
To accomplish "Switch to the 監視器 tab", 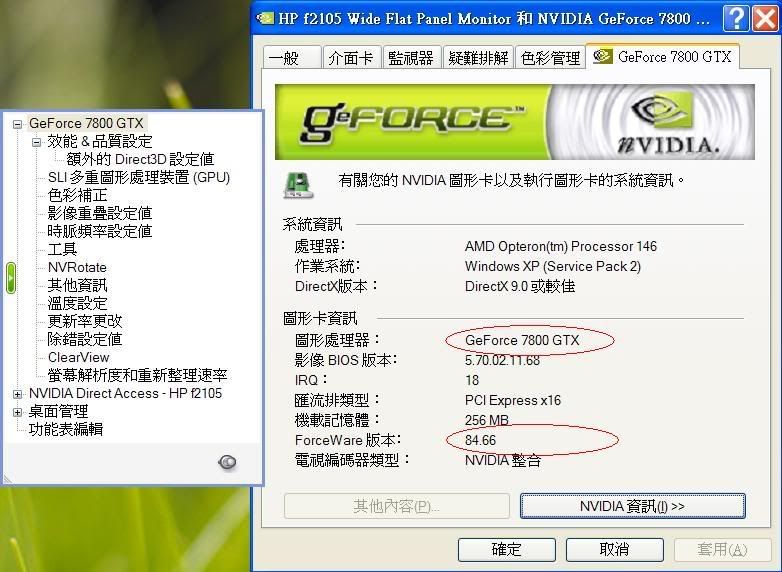I will (411, 58).
